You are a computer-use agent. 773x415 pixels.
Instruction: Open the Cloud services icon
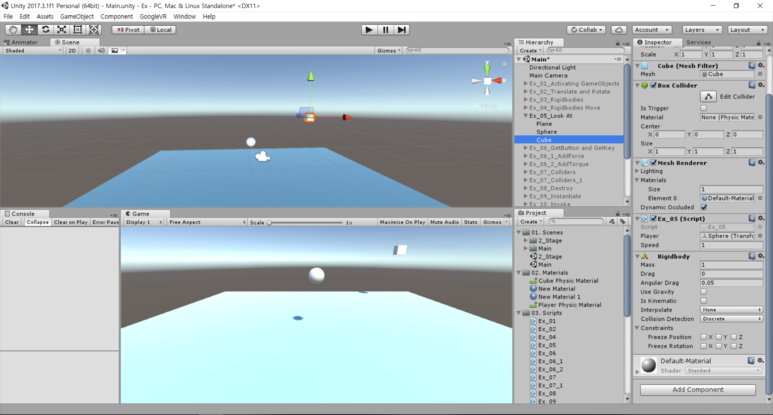[619, 30]
